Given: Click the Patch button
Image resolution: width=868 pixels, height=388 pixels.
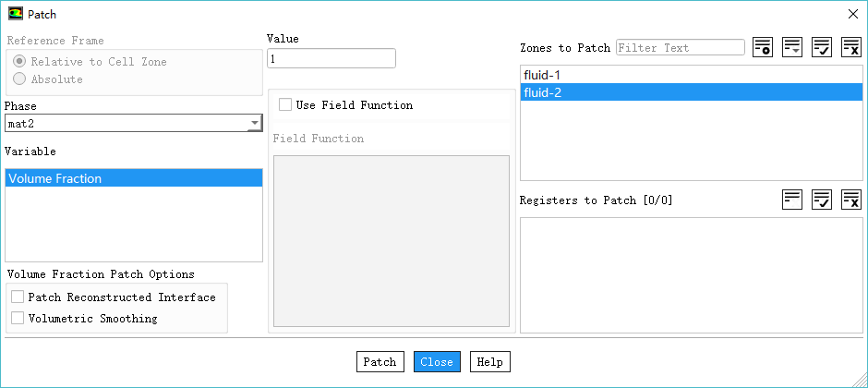Looking at the screenshot, I should pos(380,362).
